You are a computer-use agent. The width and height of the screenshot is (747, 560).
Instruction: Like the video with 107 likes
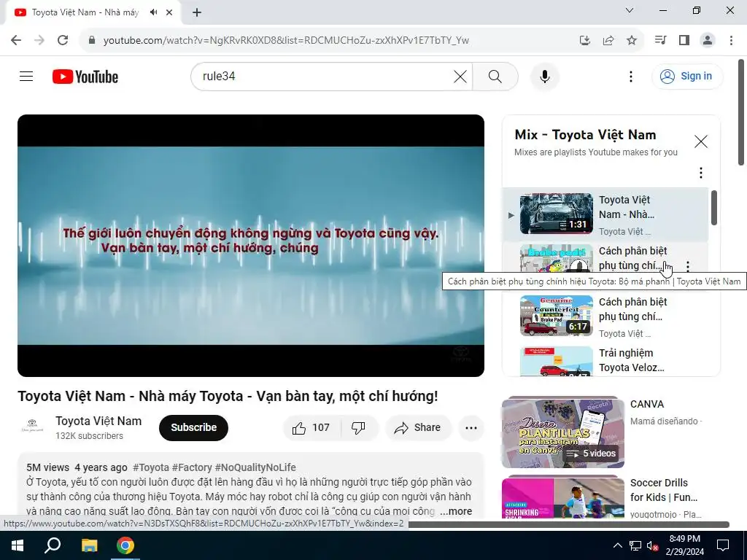[311, 427]
